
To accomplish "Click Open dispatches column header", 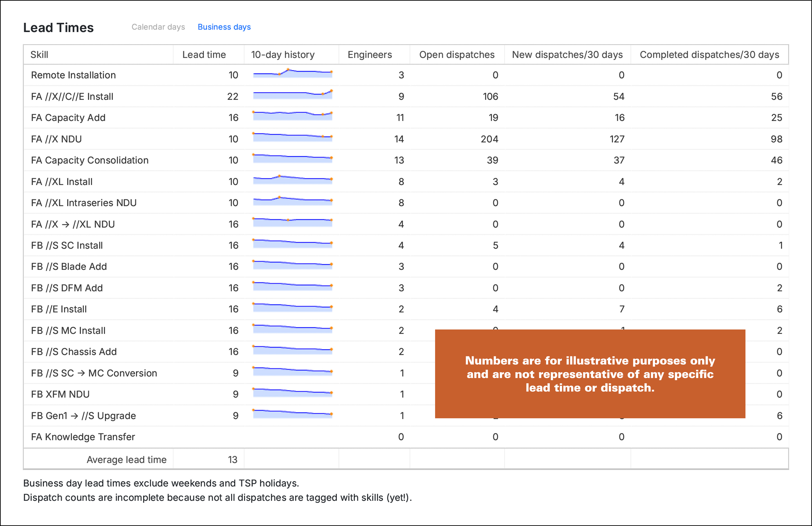I will click(457, 55).
